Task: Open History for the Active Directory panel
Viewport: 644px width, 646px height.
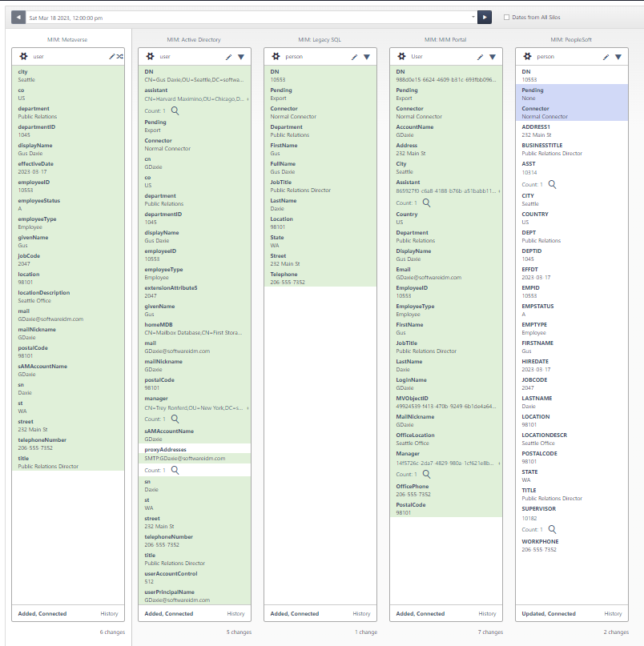Action: [x=235, y=613]
